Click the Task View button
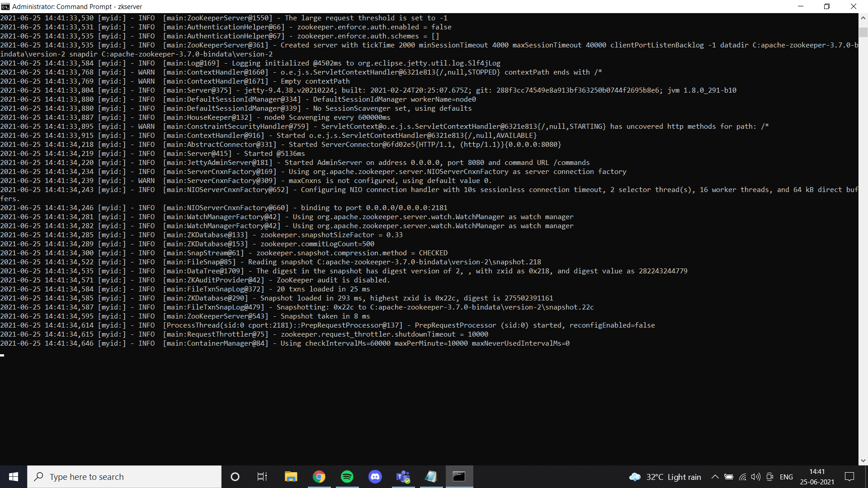Viewport: 868px width, 488px height. point(262,476)
